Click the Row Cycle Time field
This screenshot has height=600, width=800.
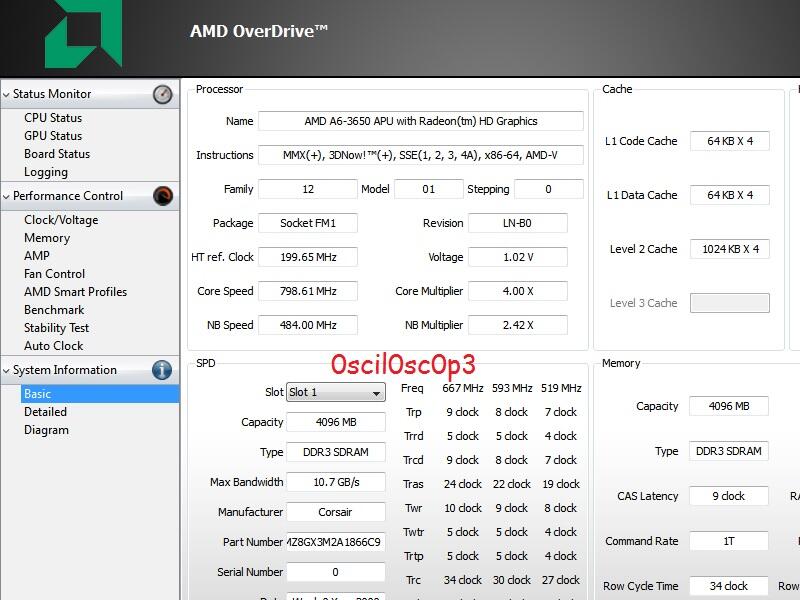729,586
